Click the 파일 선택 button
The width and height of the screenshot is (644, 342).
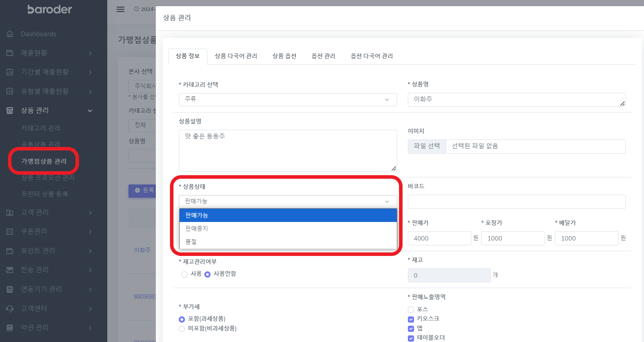point(427,146)
